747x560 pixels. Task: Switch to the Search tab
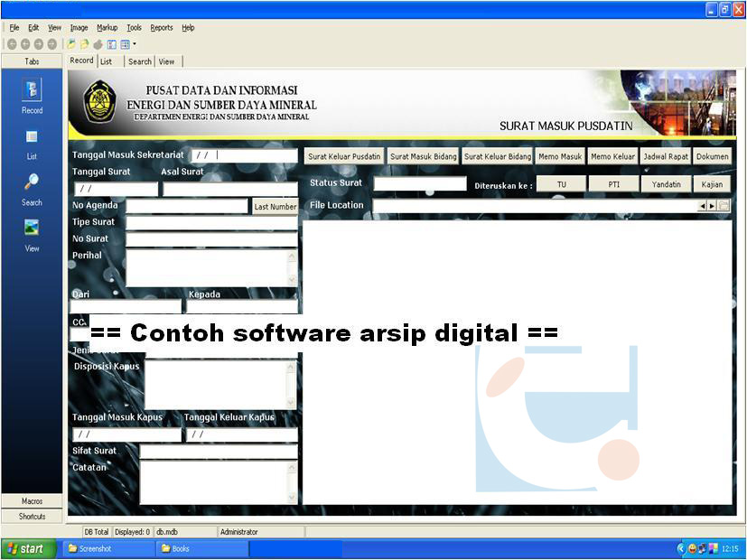(140, 61)
